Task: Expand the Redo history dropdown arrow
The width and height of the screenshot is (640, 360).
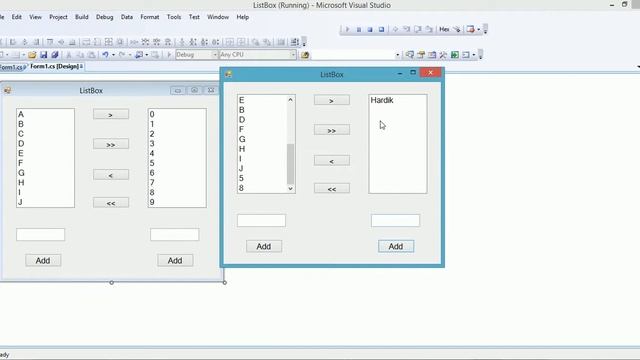Action: click(x=129, y=55)
